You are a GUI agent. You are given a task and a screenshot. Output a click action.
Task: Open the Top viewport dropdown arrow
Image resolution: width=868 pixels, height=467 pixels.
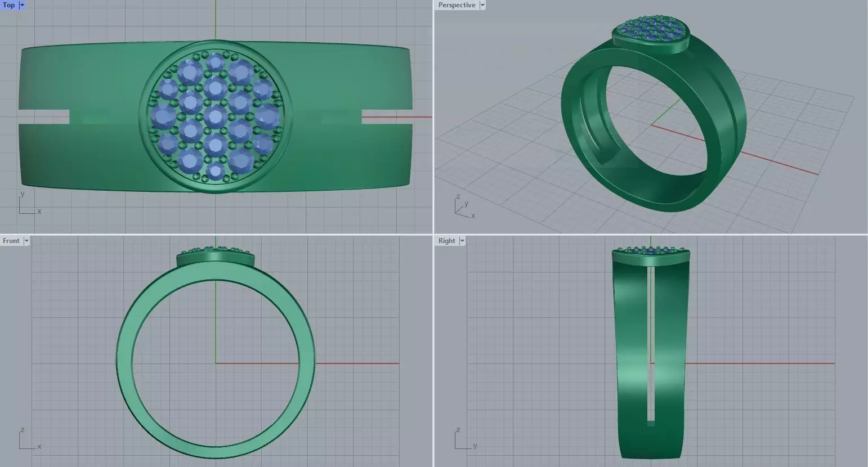[22, 5]
